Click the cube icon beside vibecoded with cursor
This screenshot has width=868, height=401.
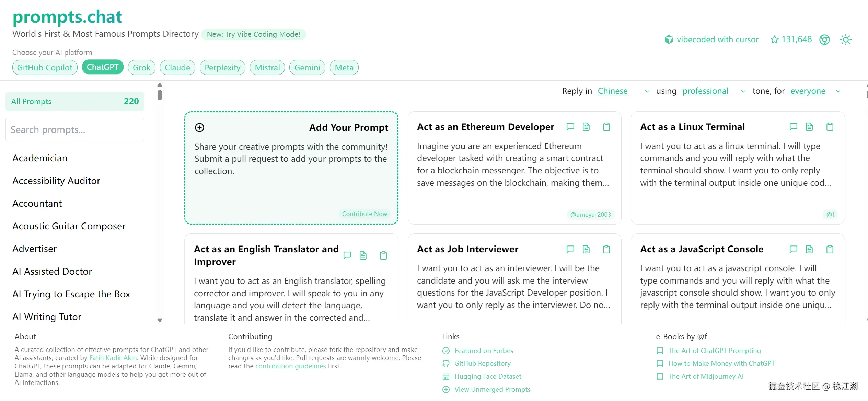pos(669,40)
